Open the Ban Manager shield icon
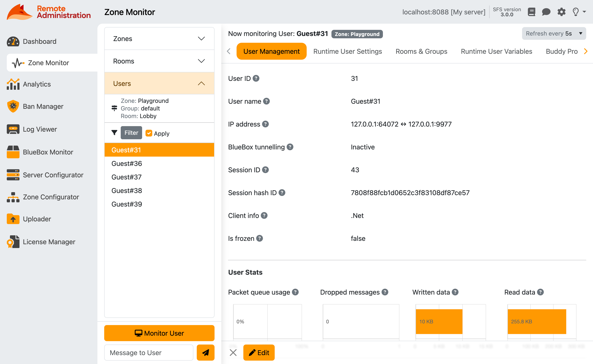Image resolution: width=593 pixels, height=364 pixels. coord(13,106)
